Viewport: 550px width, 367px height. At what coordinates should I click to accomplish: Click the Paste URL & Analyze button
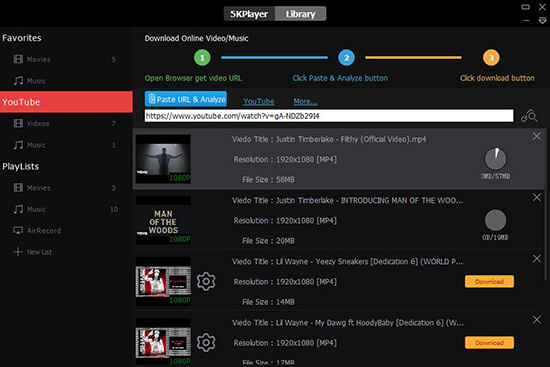[186, 99]
